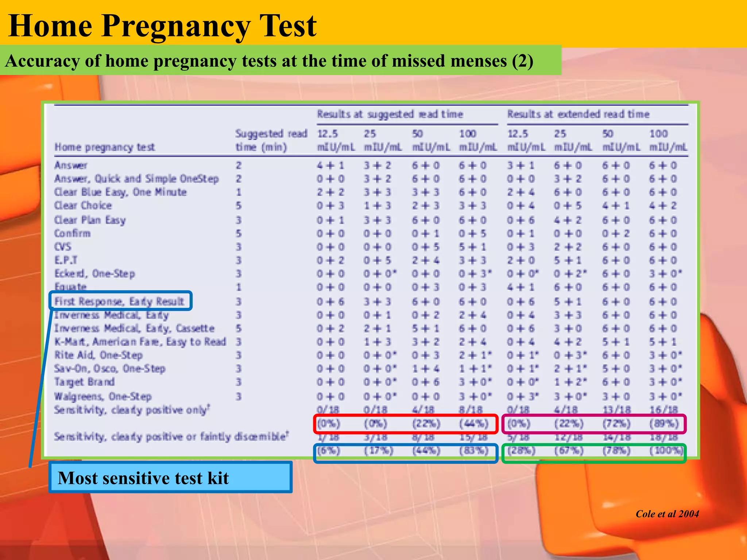Click the '(78%)' sensitivity value

click(616, 451)
